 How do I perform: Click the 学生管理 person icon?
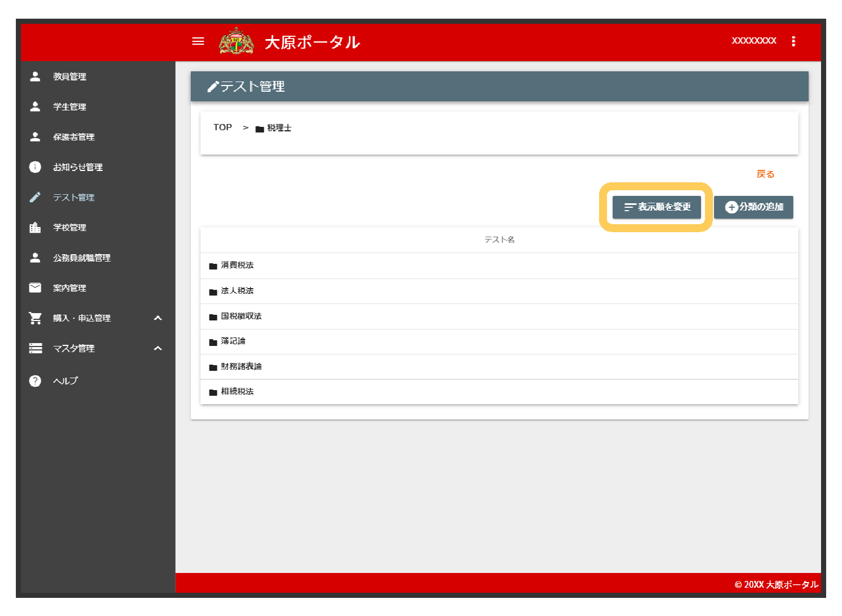click(x=35, y=106)
